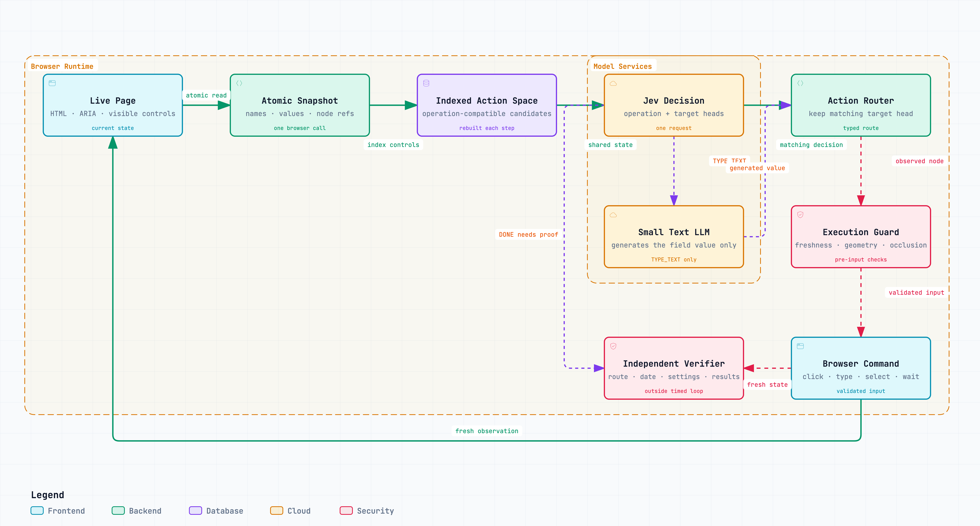Click 'route · date · settings · results' subtitle
The height and width of the screenshot is (526, 980).
[674, 377]
